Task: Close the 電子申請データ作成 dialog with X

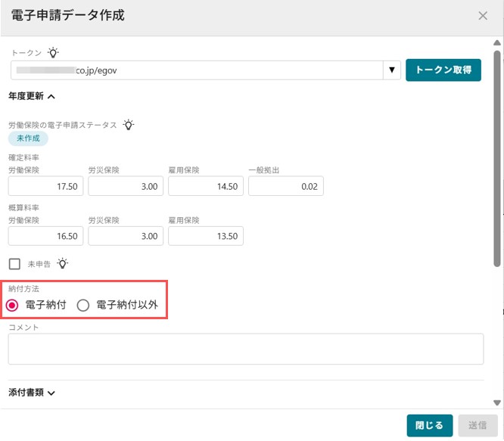Action: tap(483, 15)
